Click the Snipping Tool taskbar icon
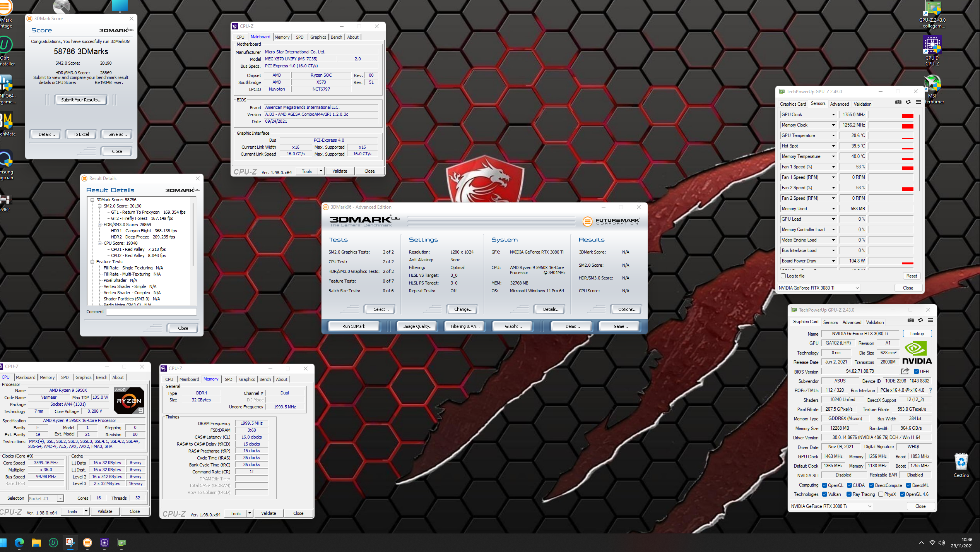 click(70, 543)
